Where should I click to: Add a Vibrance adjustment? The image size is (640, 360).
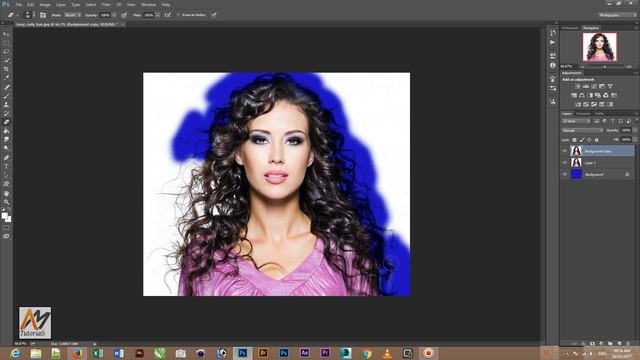click(x=610, y=87)
